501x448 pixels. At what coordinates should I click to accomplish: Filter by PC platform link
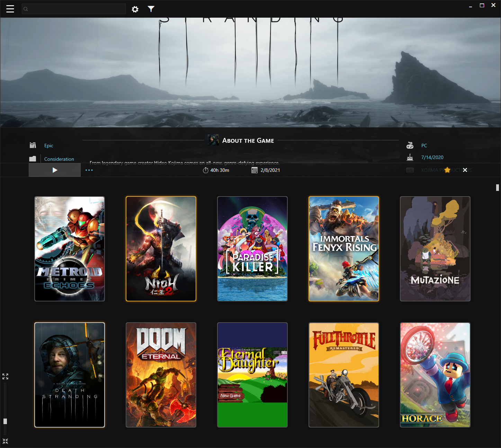(x=424, y=146)
